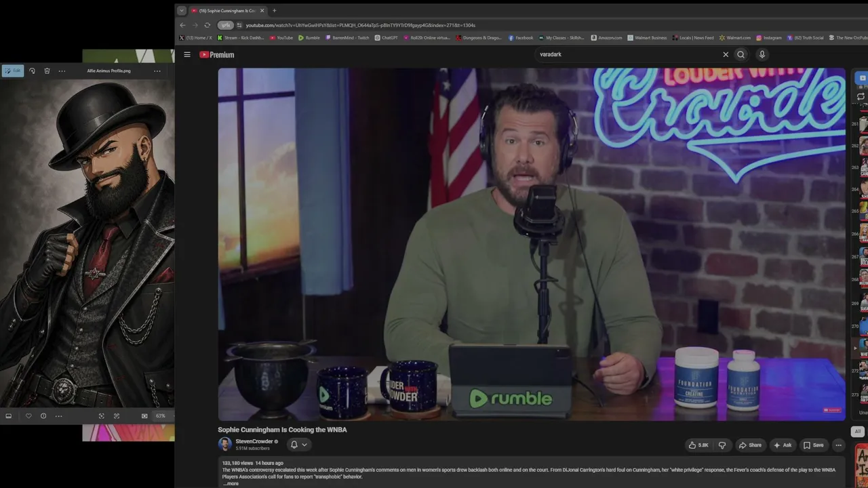The height and width of the screenshot is (488, 868).
Task: Open the 'Home / X' bookmark
Action: pyautogui.click(x=195, y=38)
